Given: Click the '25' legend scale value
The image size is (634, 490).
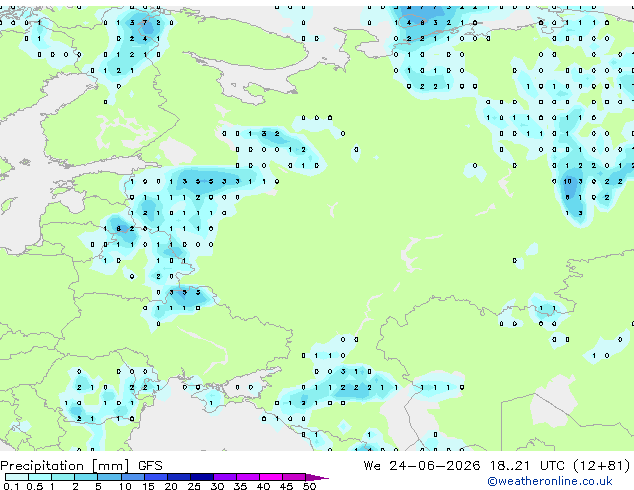Looking at the screenshot, I should click(x=194, y=486).
